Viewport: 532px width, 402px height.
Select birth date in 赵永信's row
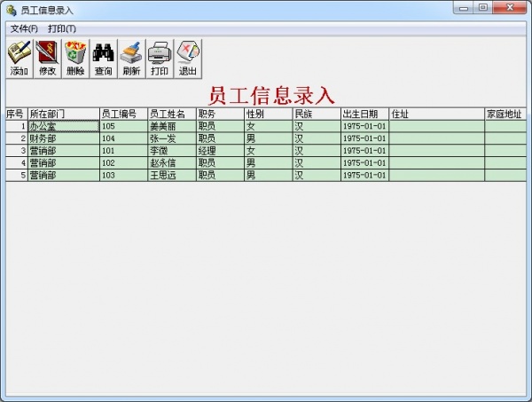[x=364, y=163]
